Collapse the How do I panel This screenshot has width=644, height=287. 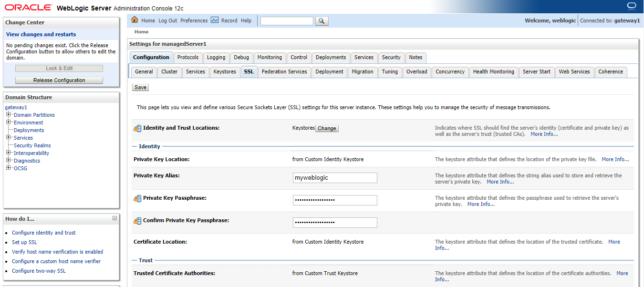coord(114,218)
